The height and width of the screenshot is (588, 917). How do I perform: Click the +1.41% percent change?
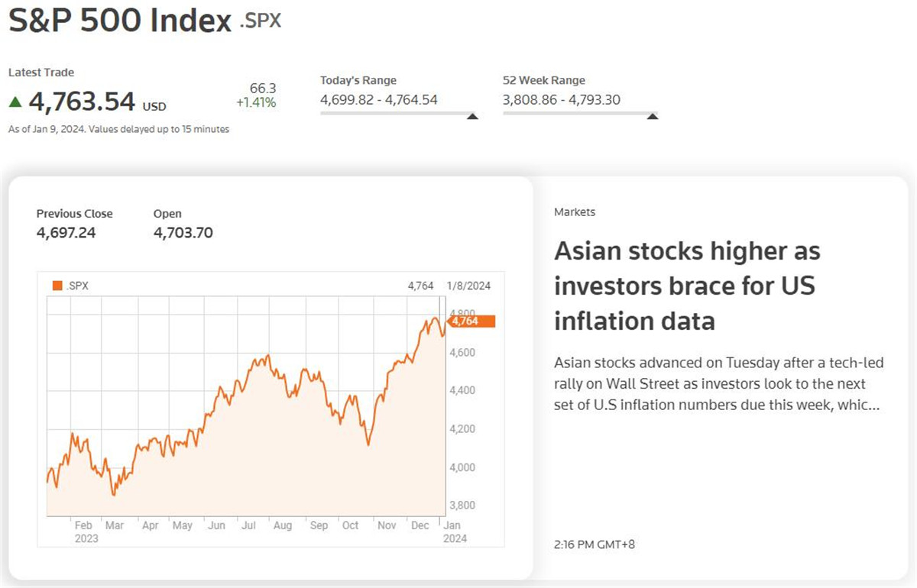[x=256, y=103]
